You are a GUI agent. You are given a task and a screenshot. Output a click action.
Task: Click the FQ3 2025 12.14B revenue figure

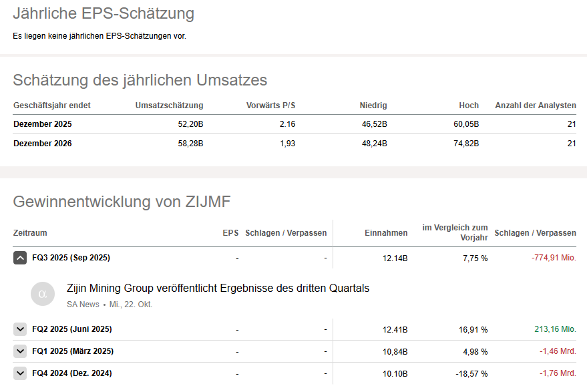(395, 258)
